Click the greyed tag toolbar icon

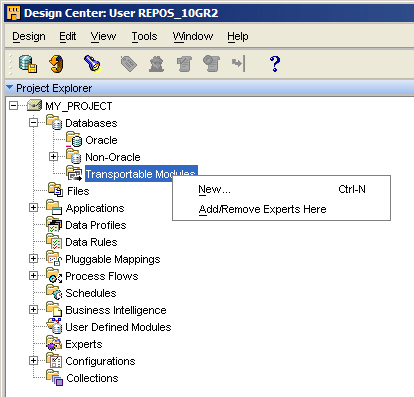(x=128, y=63)
